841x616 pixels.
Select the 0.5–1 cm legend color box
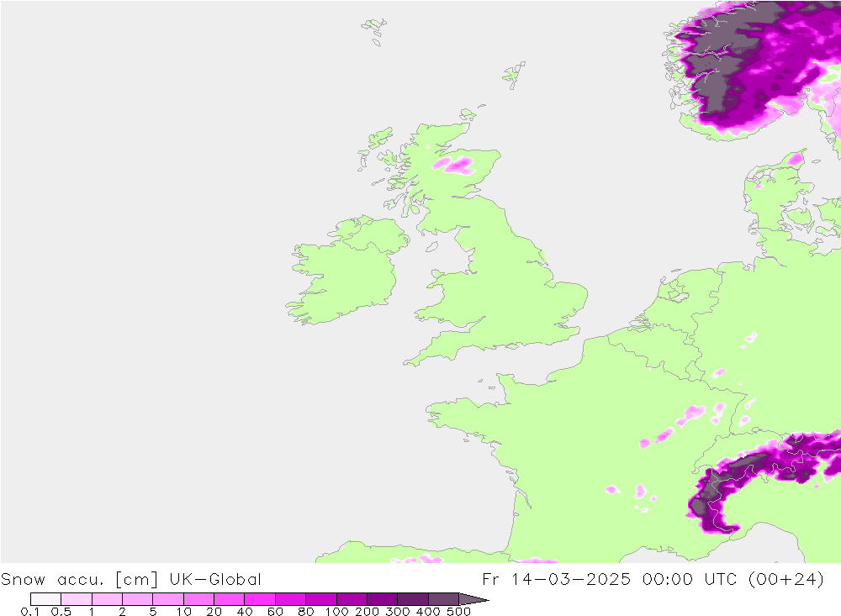pos(77,599)
